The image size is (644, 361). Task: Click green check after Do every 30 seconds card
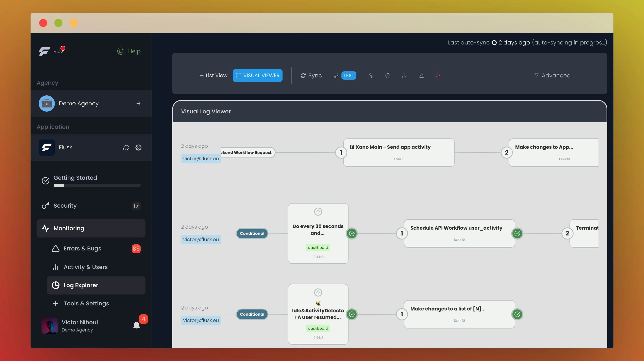pos(352,233)
